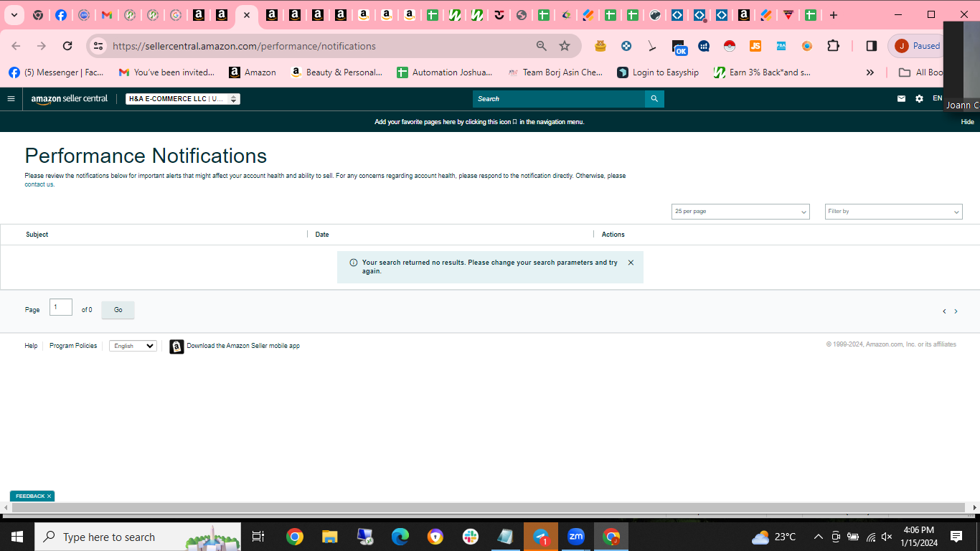This screenshot has height=551, width=980.
Task: Open the 25 per page dropdown
Action: (x=740, y=212)
